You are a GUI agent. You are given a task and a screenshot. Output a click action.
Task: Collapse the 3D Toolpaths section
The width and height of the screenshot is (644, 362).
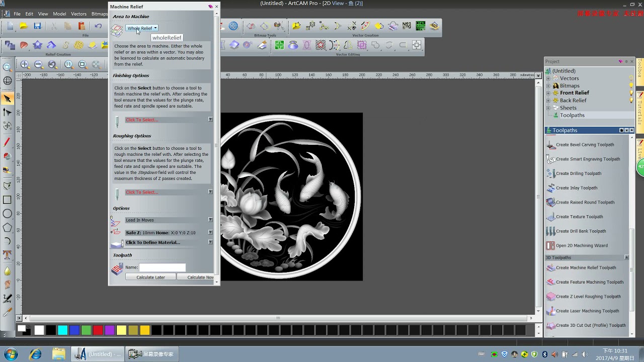(626, 257)
